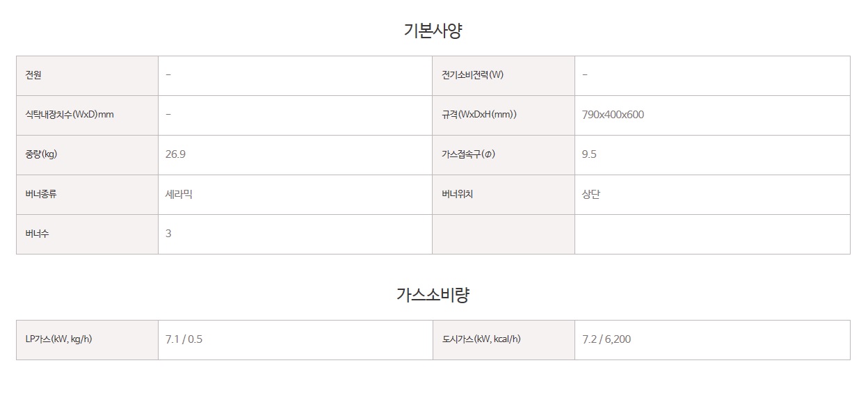
Task: Select the 790x400x600 dimension value
Action: pos(613,115)
